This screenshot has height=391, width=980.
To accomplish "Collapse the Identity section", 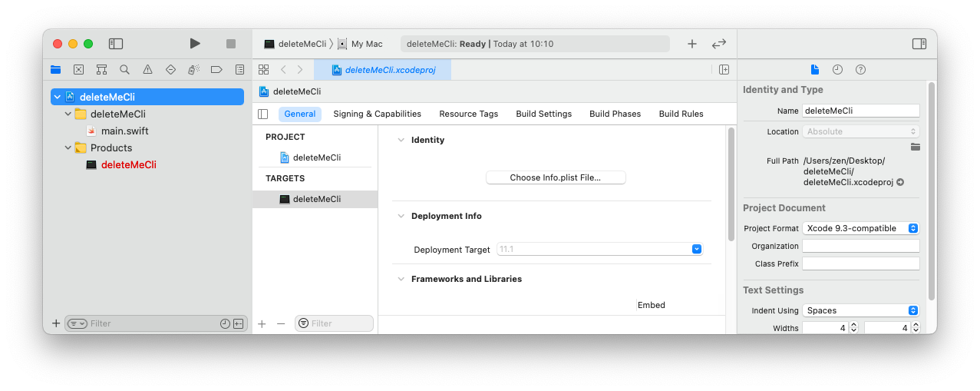I will tap(401, 140).
